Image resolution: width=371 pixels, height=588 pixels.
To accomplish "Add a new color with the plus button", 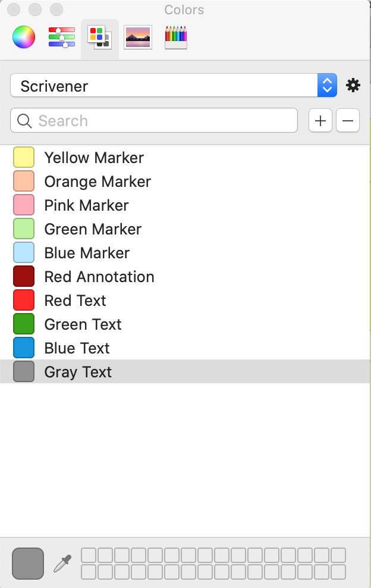I will click(320, 120).
